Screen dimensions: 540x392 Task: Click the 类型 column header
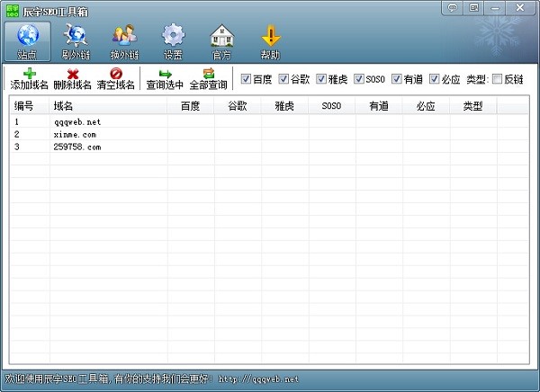coord(473,106)
